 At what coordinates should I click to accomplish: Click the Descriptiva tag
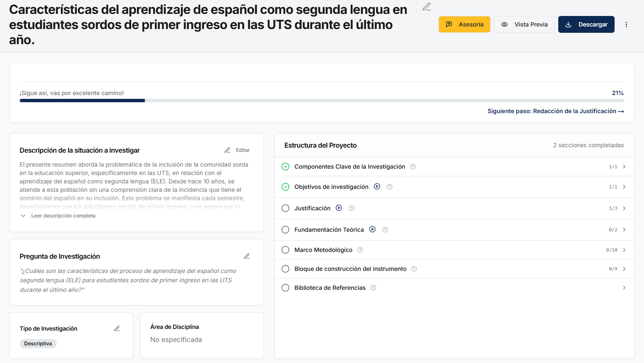pos(38,344)
